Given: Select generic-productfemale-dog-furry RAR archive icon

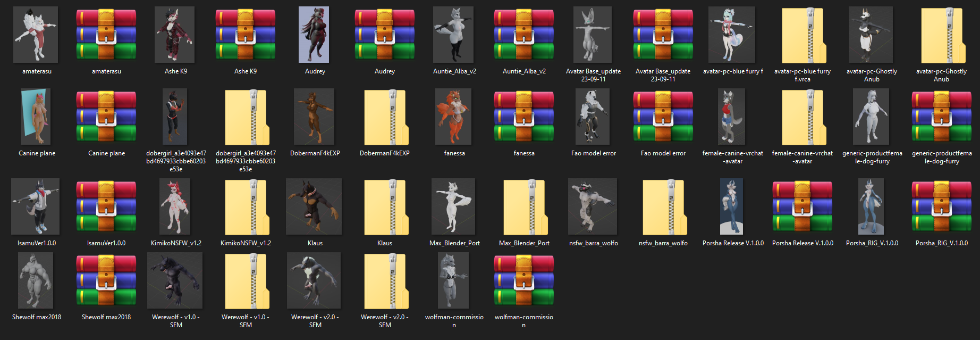Looking at the screenshot, I should click(x=942, y=117).
